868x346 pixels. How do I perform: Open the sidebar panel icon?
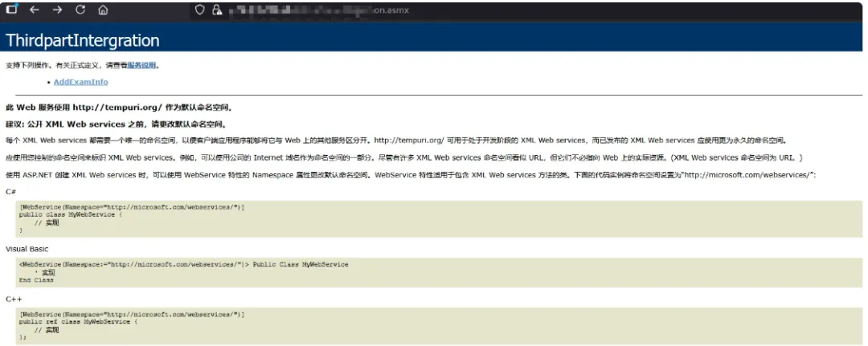coord(11,10)
